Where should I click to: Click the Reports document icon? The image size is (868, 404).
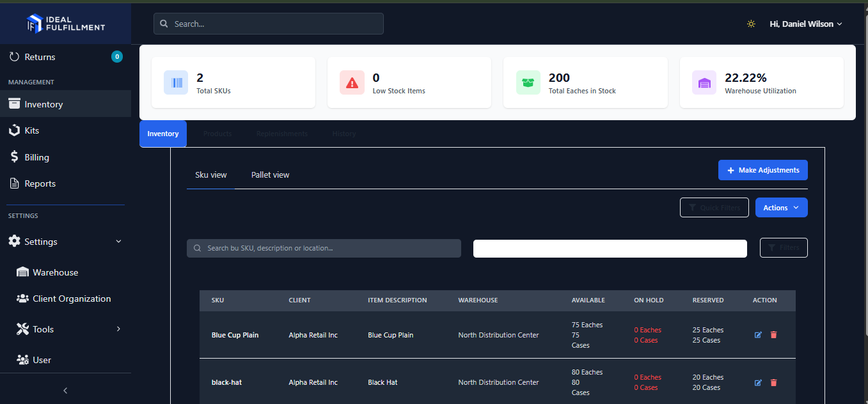[14, 183]
